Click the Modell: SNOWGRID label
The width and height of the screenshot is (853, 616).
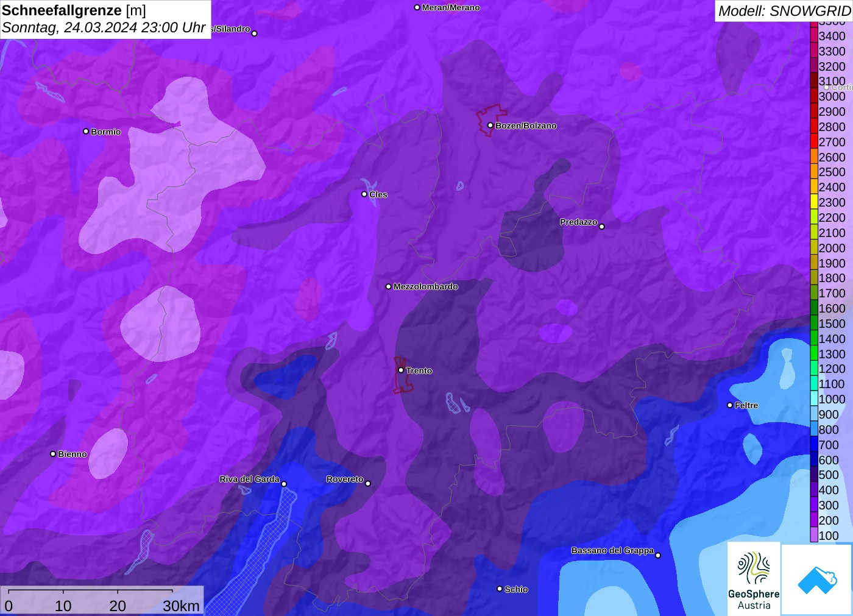click(x=784, y=11)
